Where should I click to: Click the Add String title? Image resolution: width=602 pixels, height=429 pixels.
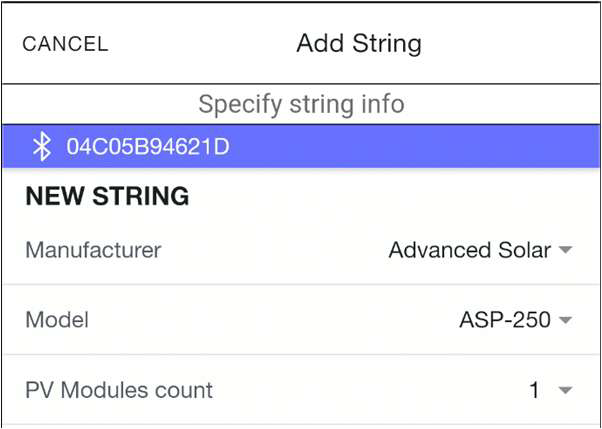pos(359,43)
